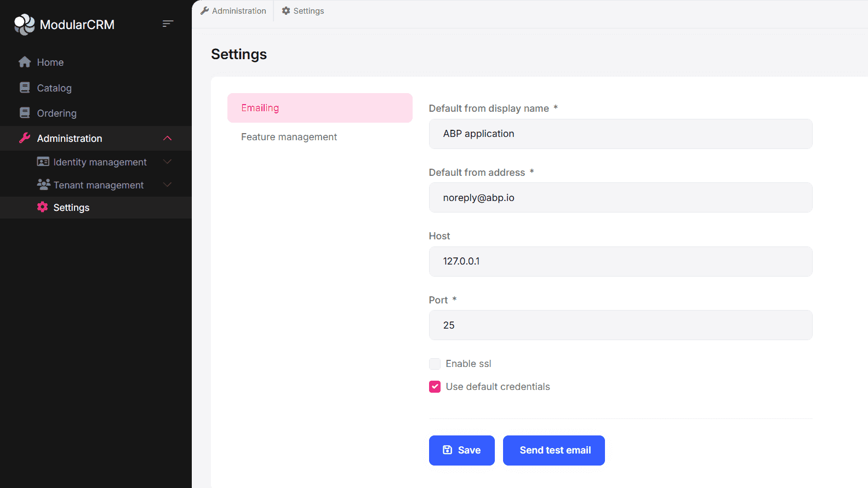This screenshot has height=488, width=868.
Task: Click the ModularCRM logo icon
Action: pyautogui.click(x=25, y=25)
